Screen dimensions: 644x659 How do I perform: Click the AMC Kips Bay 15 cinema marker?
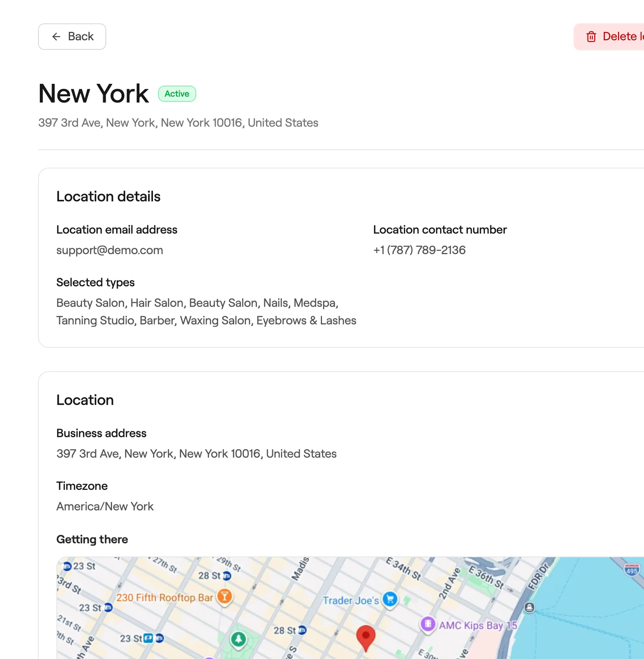[428, 625]
